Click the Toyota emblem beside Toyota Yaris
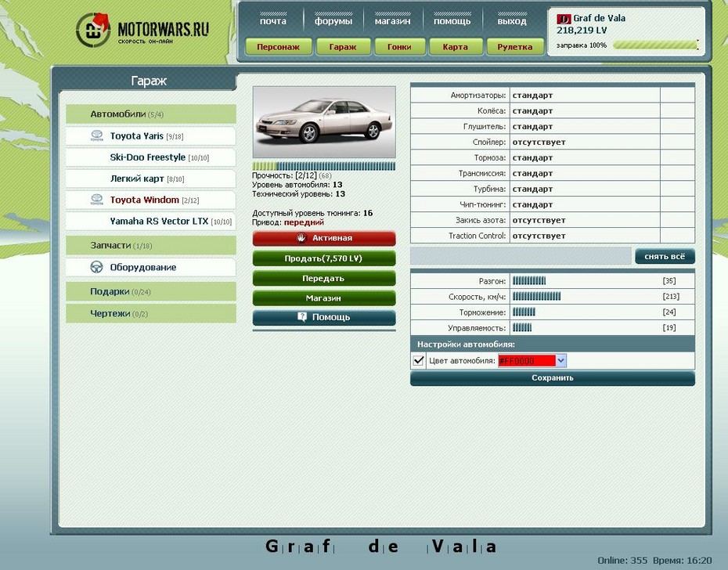 [96, 135]
